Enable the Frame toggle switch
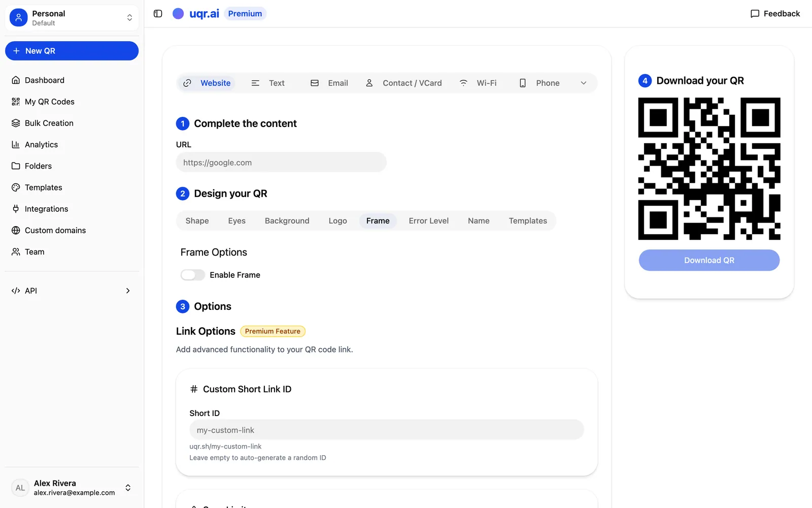The width and height of the screenshot is (812, 508). pos(193,275)
